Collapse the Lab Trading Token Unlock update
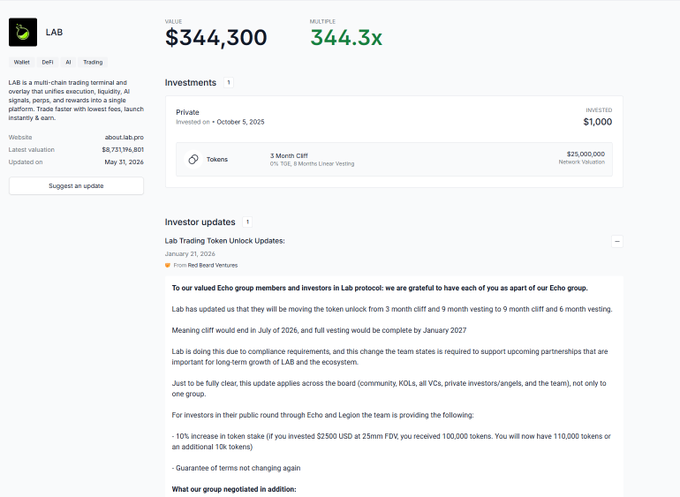The width and height of the screenshot is (680, 497). pos(617,241)
